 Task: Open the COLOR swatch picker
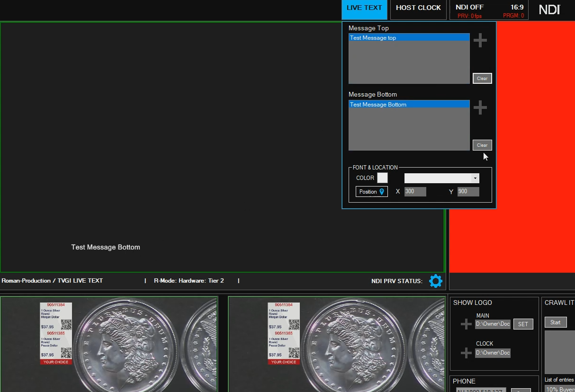[382, 178]
